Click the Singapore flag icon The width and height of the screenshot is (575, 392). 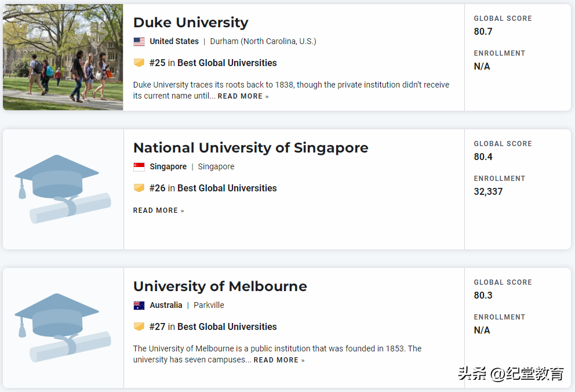pos(139,167)
